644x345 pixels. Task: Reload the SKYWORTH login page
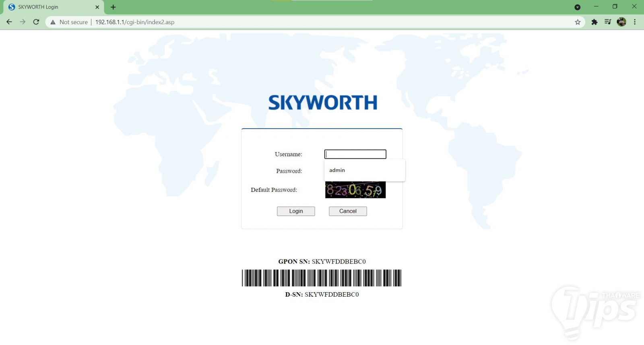[x=36, y=22]
